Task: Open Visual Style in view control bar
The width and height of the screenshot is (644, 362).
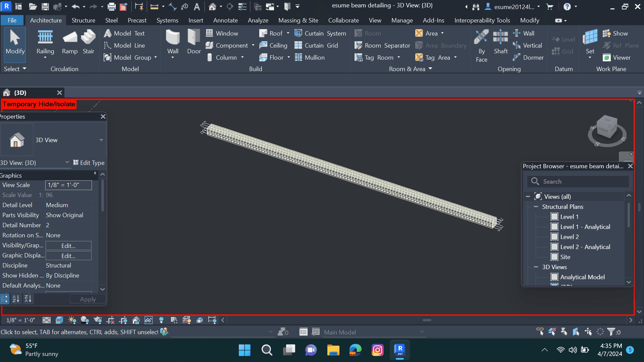Action: pos(59,320)
